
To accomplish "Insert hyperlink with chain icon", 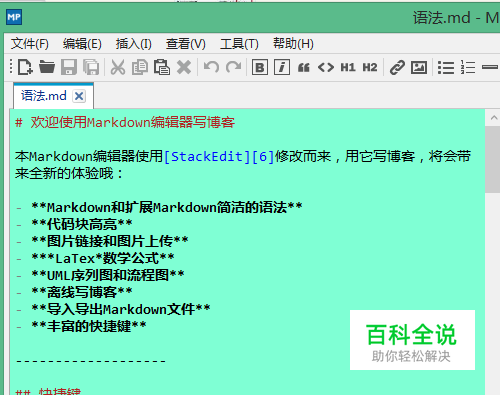I will 397,67.
